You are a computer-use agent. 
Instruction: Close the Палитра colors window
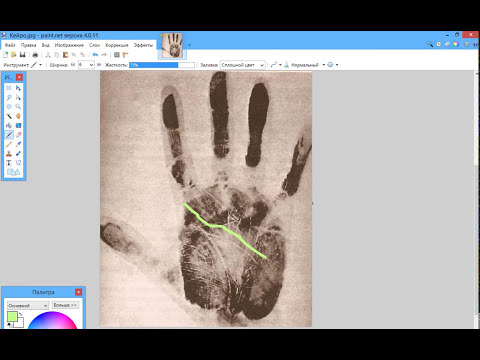point(78,292)
